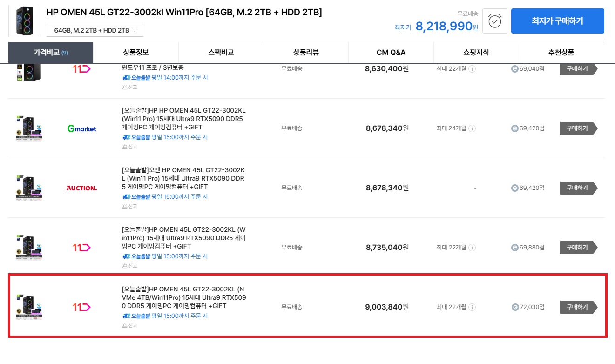Click the 오늘출발 truck icon in the NVMe 4TB row
Image resolution: width=615 pixels, height=364 pixels.
[126, 316]
